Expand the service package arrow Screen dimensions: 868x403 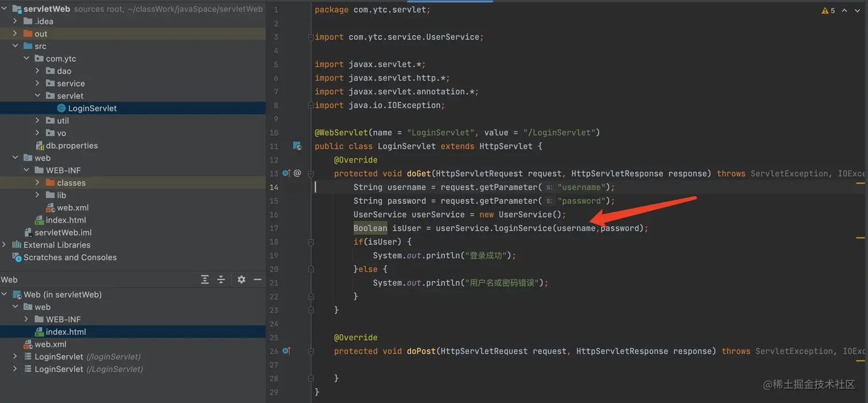pos(37,84)
